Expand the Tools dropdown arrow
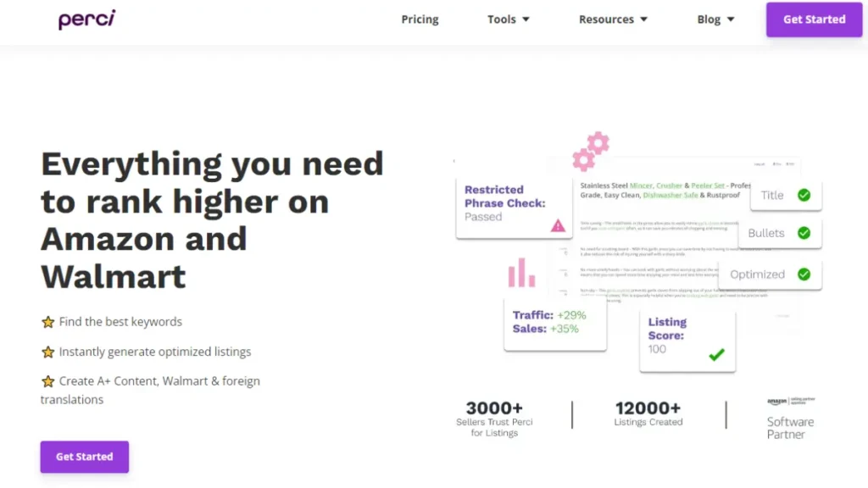The image size is (868, 488). click(x=526, y=19)
